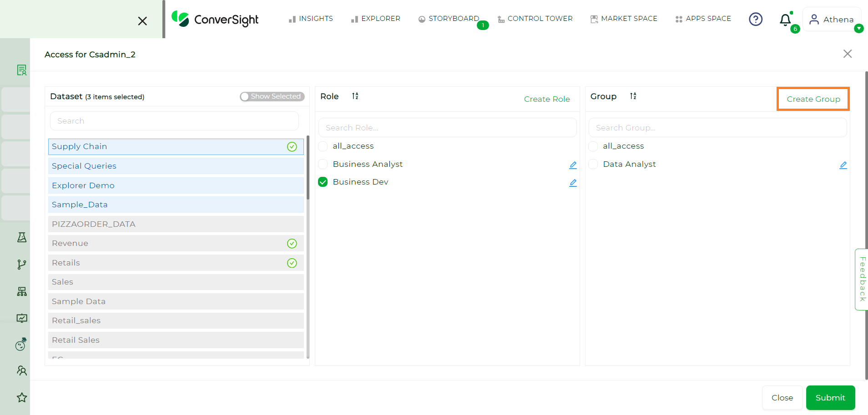Deselect the Retails dataset checkmark
Screen dimensions: 868x415
[292, 263]
